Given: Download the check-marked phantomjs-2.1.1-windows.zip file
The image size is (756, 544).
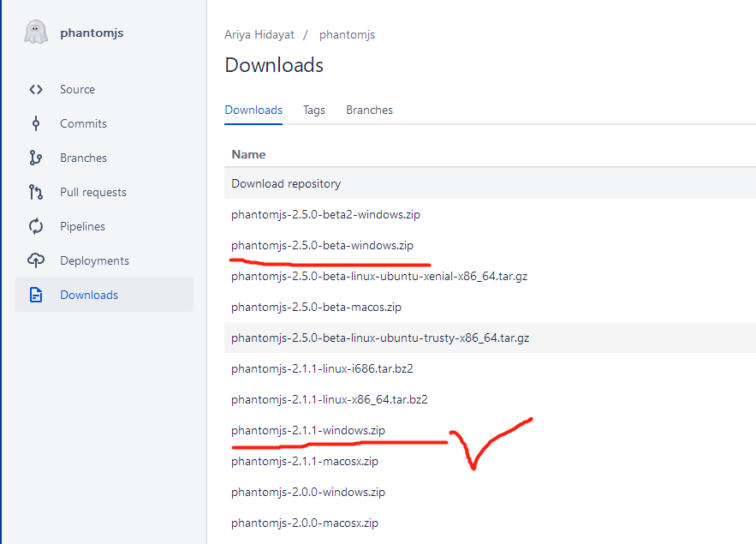Looking at the screenshot, I should (x=308, y=430).
